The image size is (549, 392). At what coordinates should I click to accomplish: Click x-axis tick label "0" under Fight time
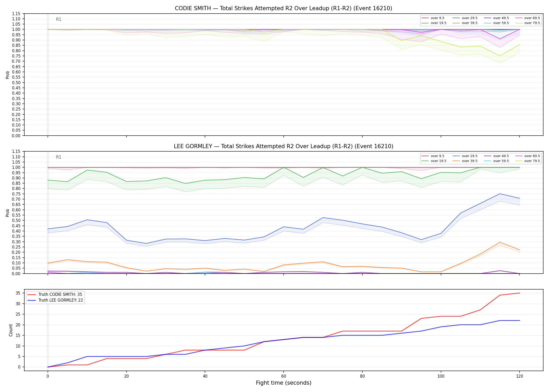click(48, 376)
